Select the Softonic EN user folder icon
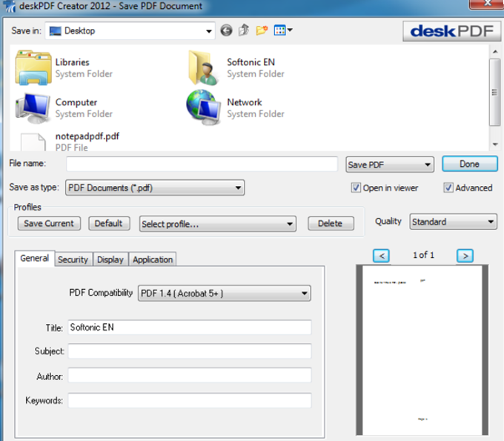Viewport: 504px width, 441px height. [204, 67]
